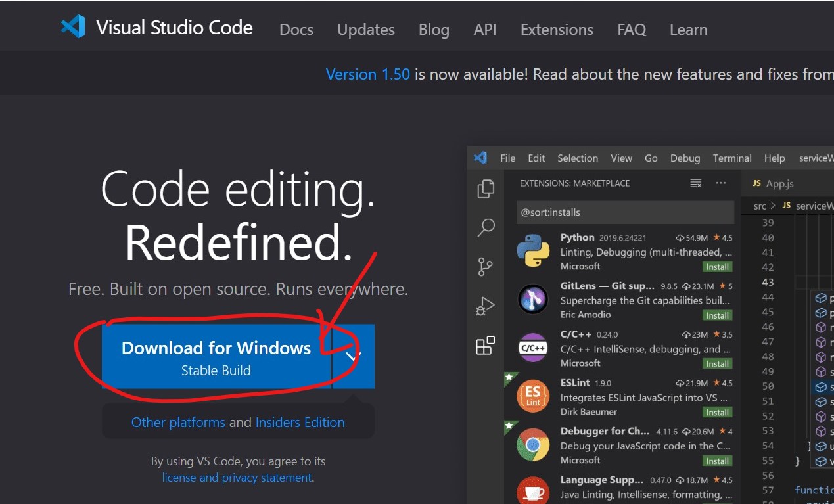834x504 pixels.
Task: Click the Python 54.9M download count
Action: pyautogui.click(x=691, y=238)
